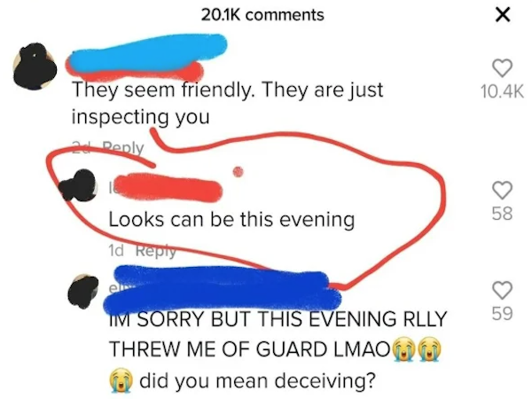Reply to the "They seem friendly" comment

[123, 147]
